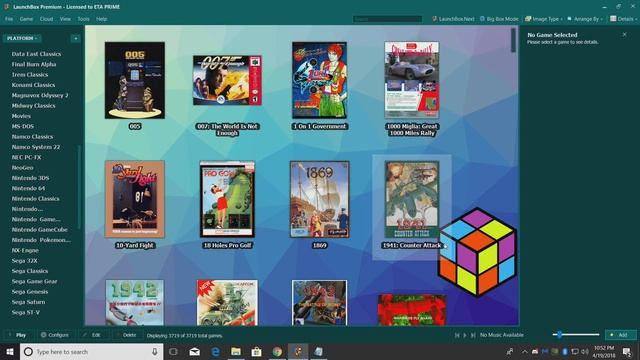Viewport: 640px width, 360px height.
Task: Open the Image Type dropdown
Action: pos(544,19)
